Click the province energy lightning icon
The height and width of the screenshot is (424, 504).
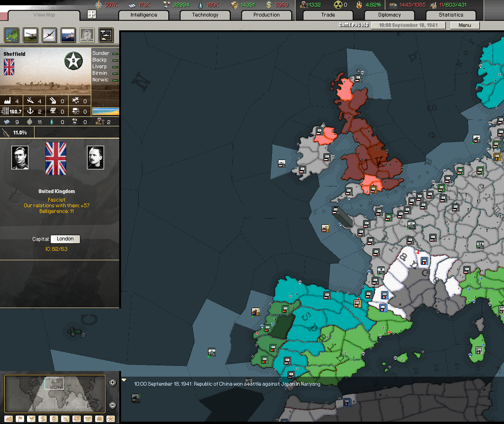pyautogui.click(x=30, y=121)
